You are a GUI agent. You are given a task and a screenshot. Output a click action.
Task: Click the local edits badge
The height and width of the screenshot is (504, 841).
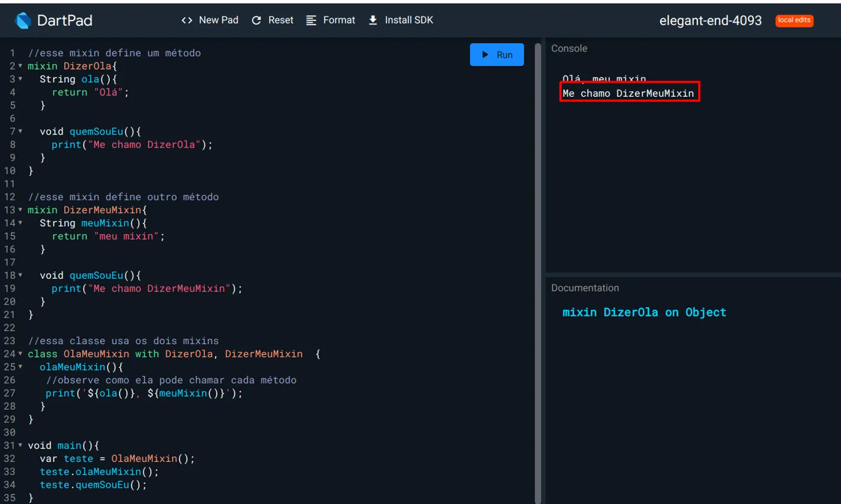[794, 20]
